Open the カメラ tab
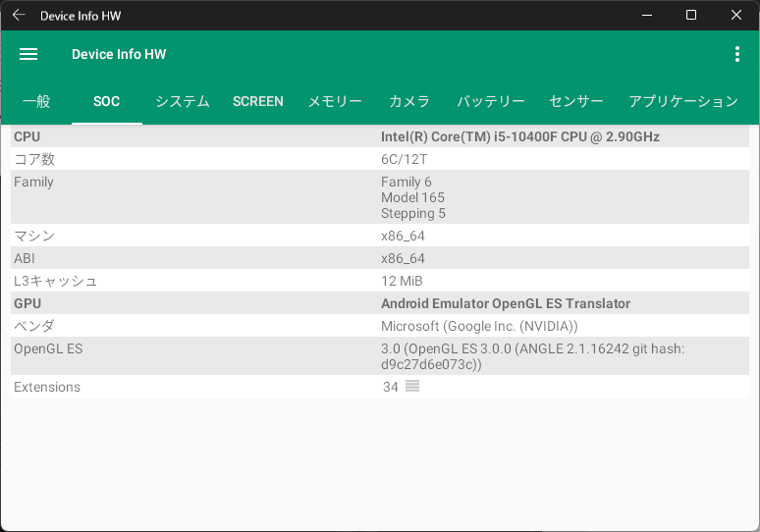The height and width of the screenshot is (532, 760). [409, 101]
